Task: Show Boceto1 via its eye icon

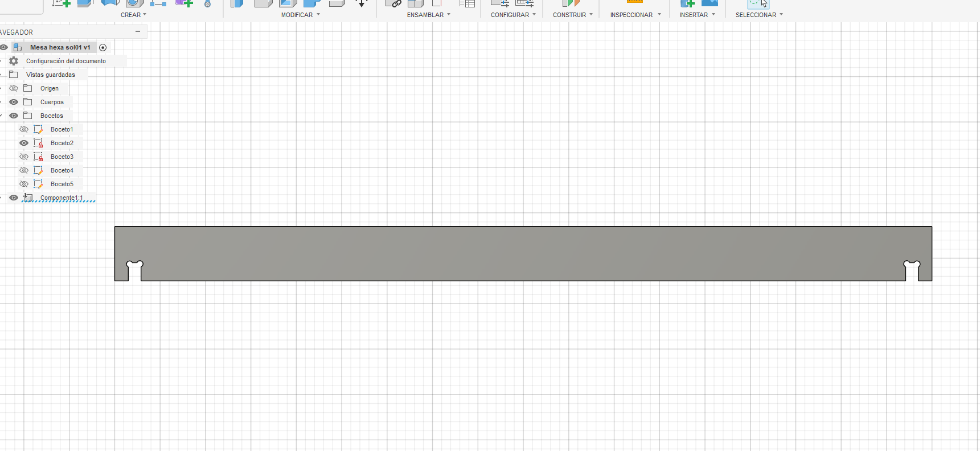Action: pos(24,129)
